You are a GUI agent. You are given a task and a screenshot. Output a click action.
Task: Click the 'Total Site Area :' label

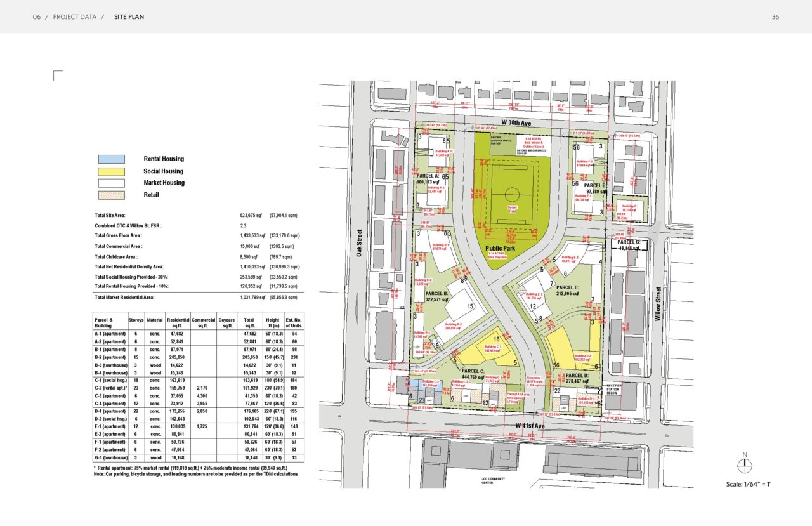click(x=110, y=216)
